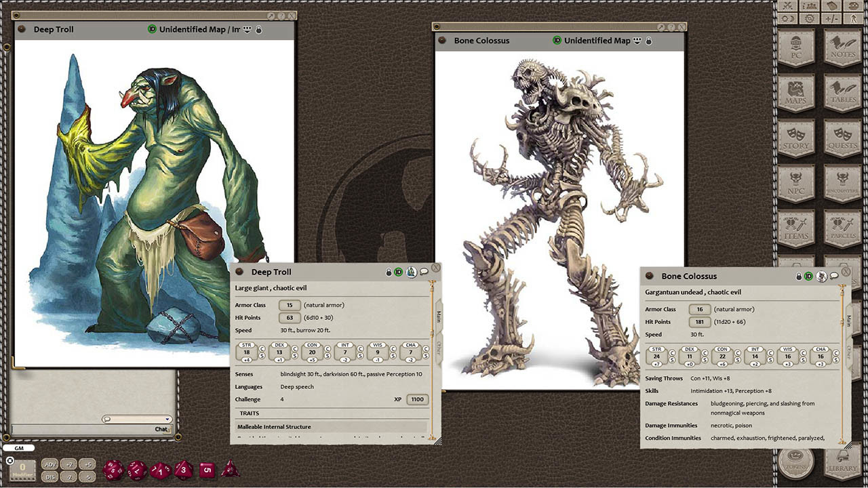The height and width of the screenshot is (488, 868).
Task: Open the Maps sidebar panel
Action: coord(796,92)
